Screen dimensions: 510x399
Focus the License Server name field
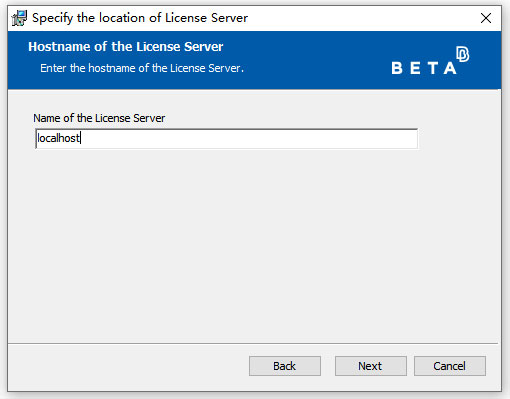(226, 138)
